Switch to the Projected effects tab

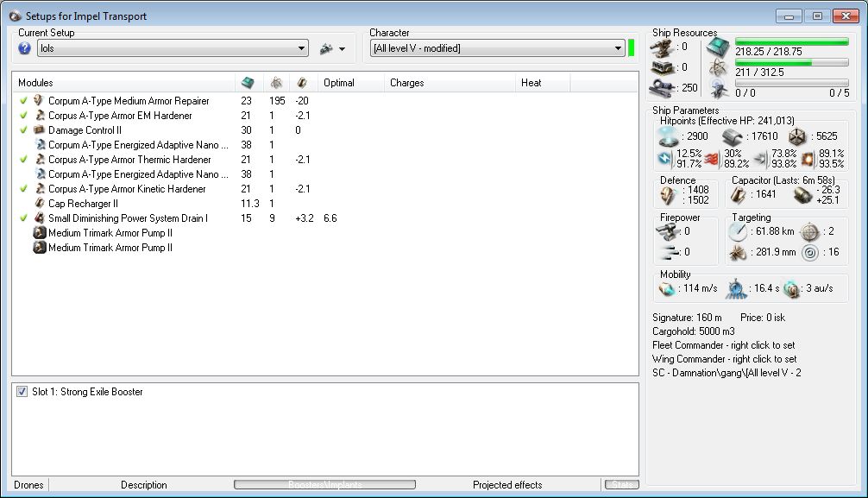[x=507, y=485]
